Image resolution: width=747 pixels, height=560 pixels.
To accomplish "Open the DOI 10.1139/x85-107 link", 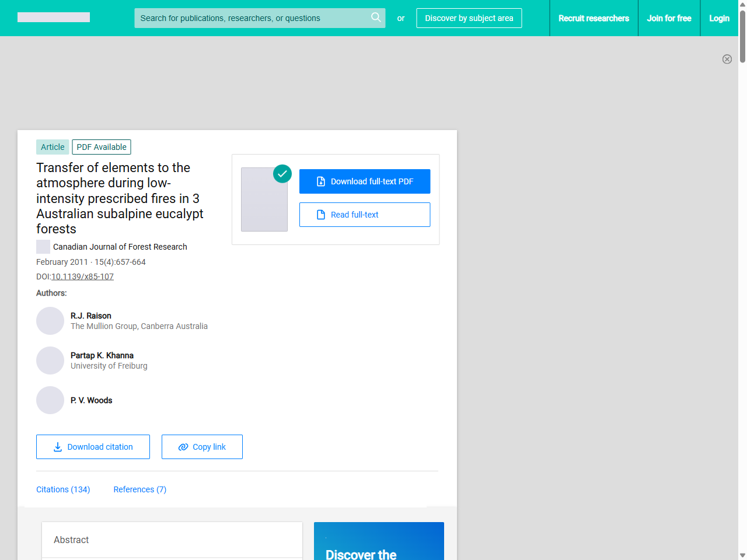I will 82,276.
